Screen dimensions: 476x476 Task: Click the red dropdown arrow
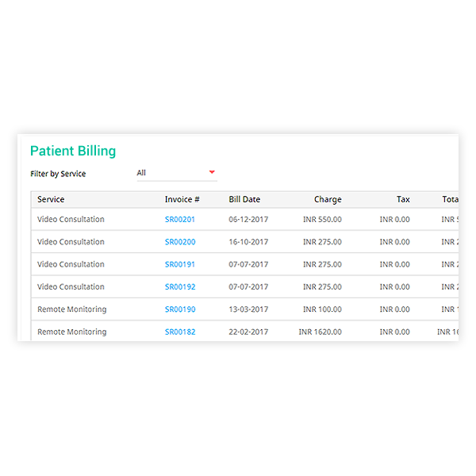(x=212, y=171)
